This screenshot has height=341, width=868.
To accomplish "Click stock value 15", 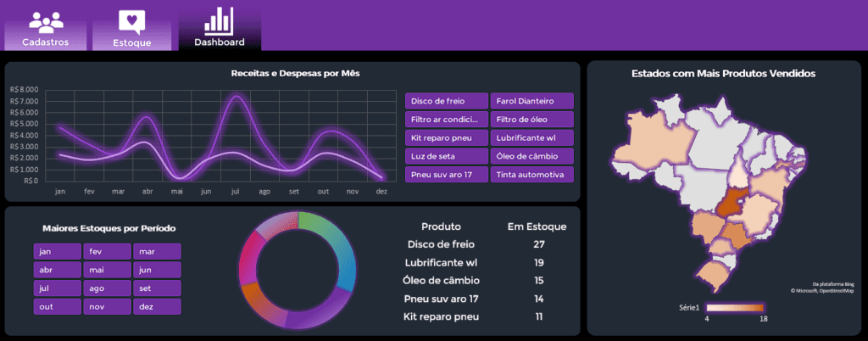I will (539, 281).
